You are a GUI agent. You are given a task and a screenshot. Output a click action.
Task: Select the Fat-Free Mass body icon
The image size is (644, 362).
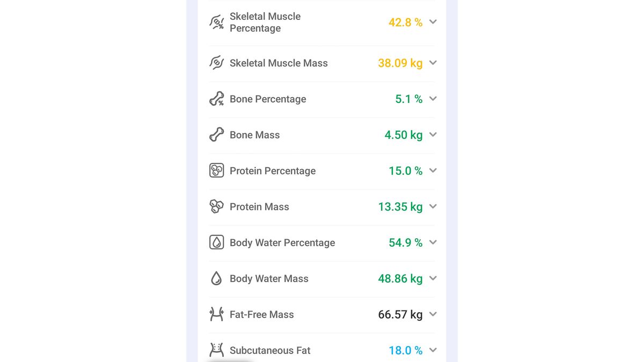(216, 314)
